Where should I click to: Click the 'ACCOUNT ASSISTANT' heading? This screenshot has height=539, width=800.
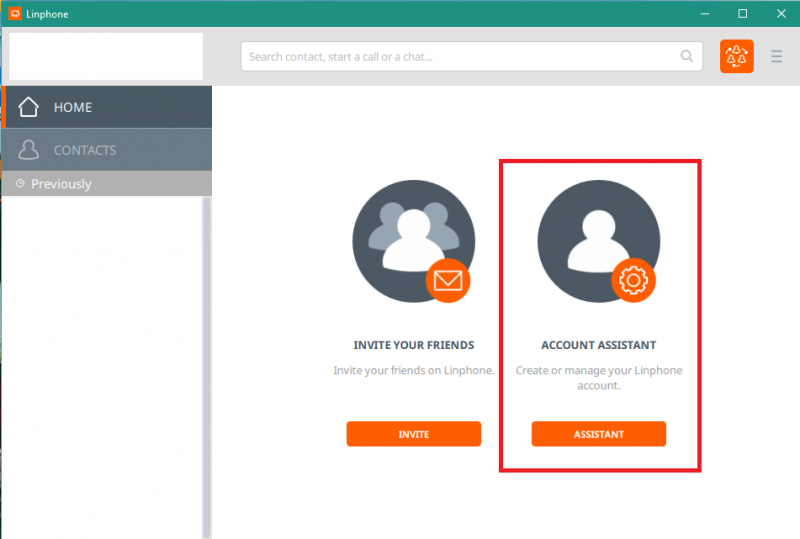(x=598, y=345)
